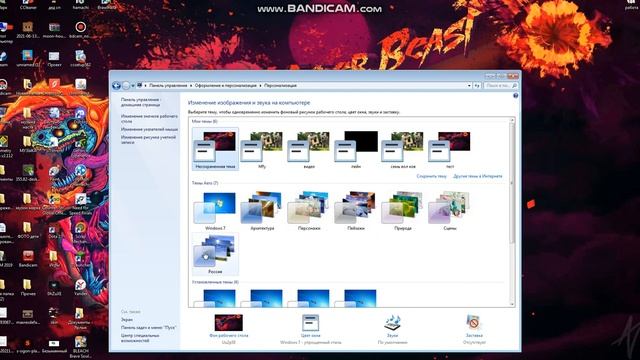640x360 pixels.
Task: Click the BLEACH Brave Souls desktop icon
Action: click(x=80, y=347)
